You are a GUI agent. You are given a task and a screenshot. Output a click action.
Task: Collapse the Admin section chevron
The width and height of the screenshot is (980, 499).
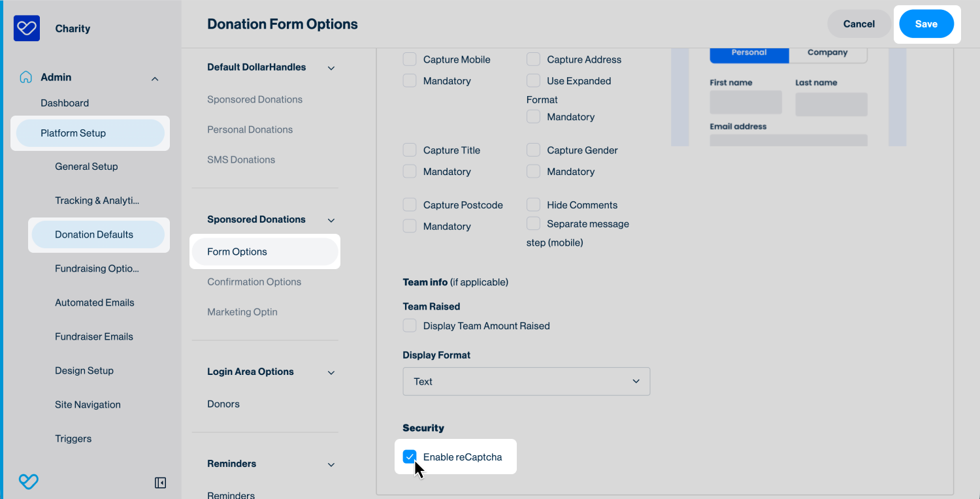(155, 78)
